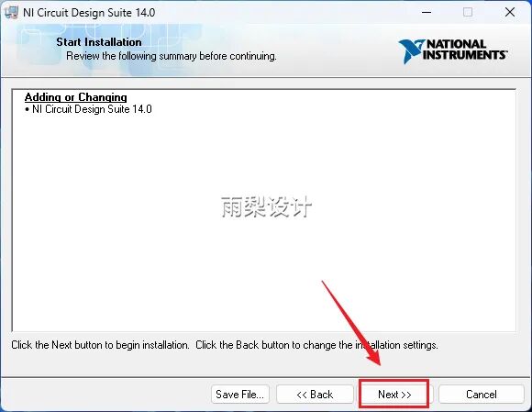
Task: Cancel the installation
Action: click(482, 394)
